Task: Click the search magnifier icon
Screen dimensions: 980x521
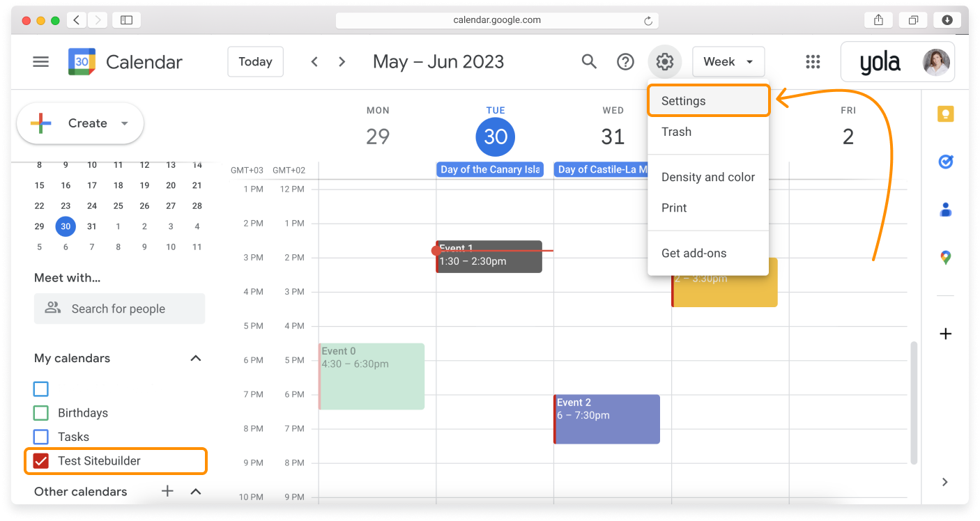Action: [x=589, y=62]
